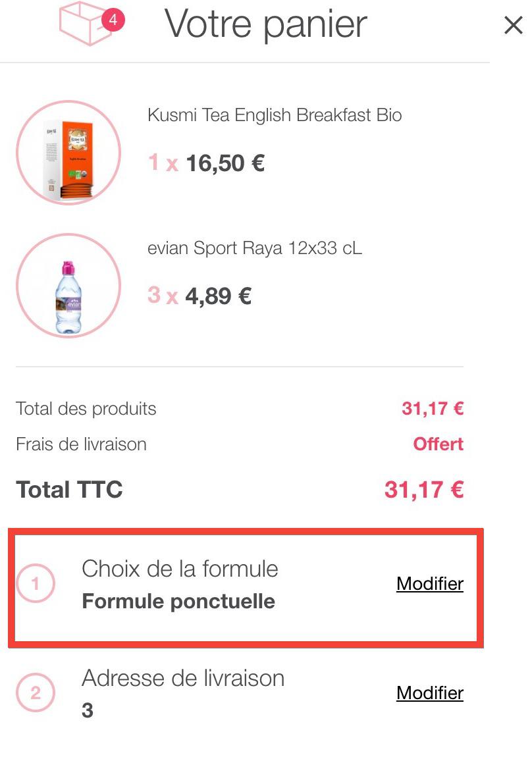The image size is (532, 761).
Task: Click the Votre panier heading
Action: (265, 24)
